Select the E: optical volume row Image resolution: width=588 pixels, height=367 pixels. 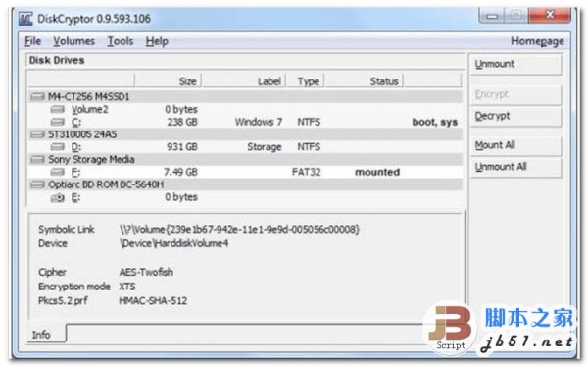coord(245,197)
